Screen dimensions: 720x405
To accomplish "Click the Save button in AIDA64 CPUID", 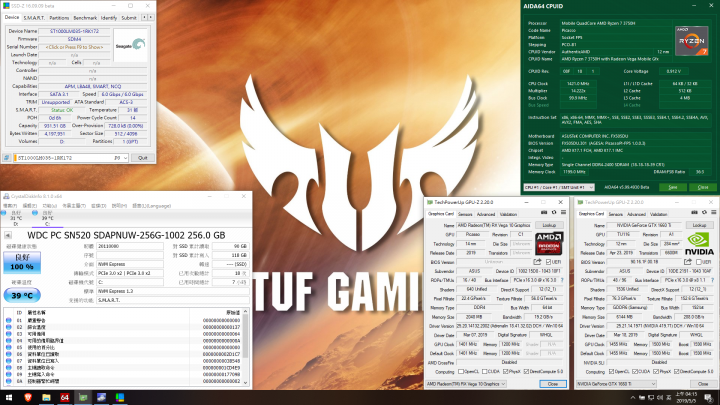I will pyautogui.click(x=673, y=187).
